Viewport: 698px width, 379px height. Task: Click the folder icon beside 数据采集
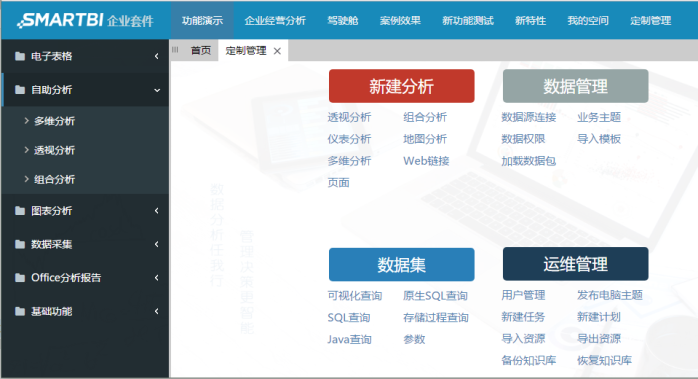[x=20, y=244]
